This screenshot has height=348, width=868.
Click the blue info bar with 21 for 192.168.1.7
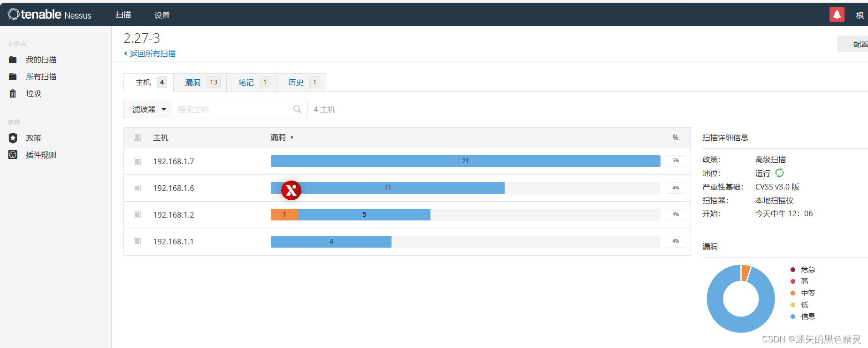[466, 161]
